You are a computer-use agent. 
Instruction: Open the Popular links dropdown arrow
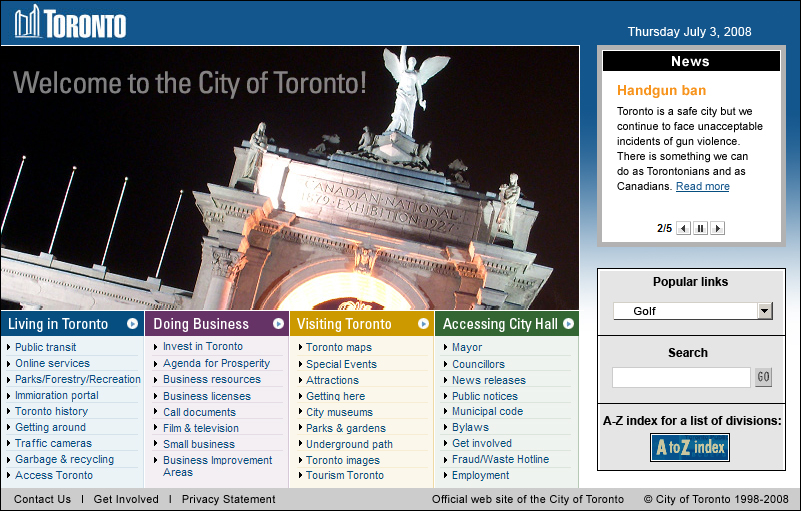[765, 311]
